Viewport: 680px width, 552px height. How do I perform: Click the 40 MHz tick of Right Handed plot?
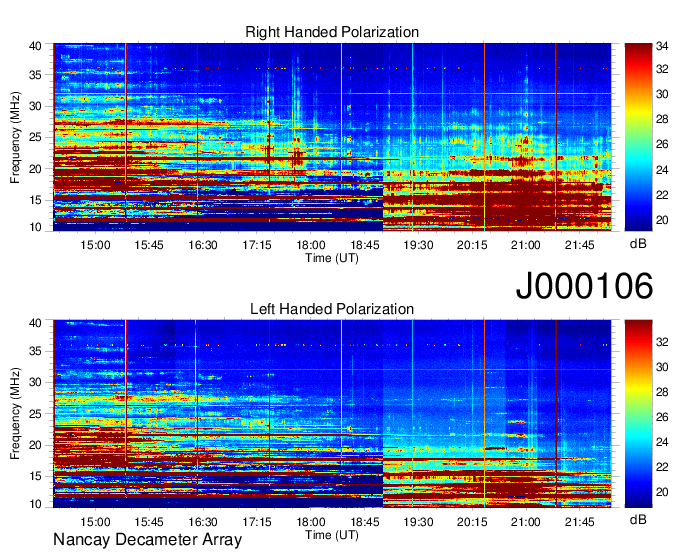[x=36, y=46]
